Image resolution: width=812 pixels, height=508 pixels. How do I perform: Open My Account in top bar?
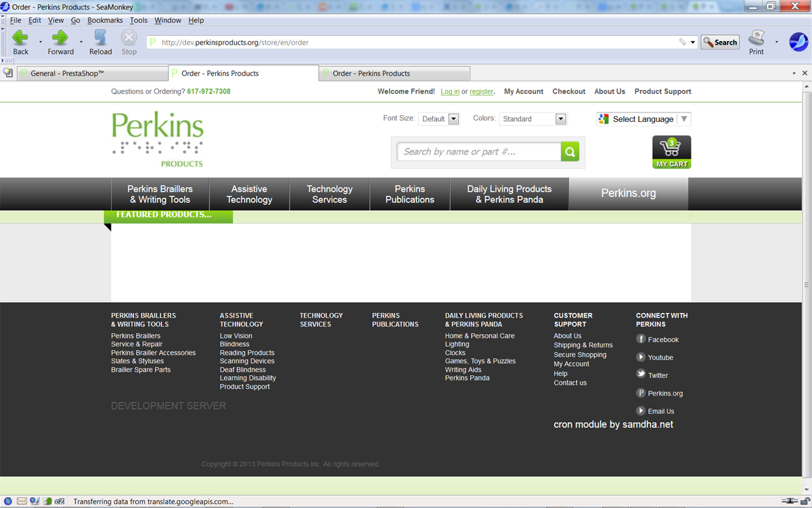tap(524, 91)
